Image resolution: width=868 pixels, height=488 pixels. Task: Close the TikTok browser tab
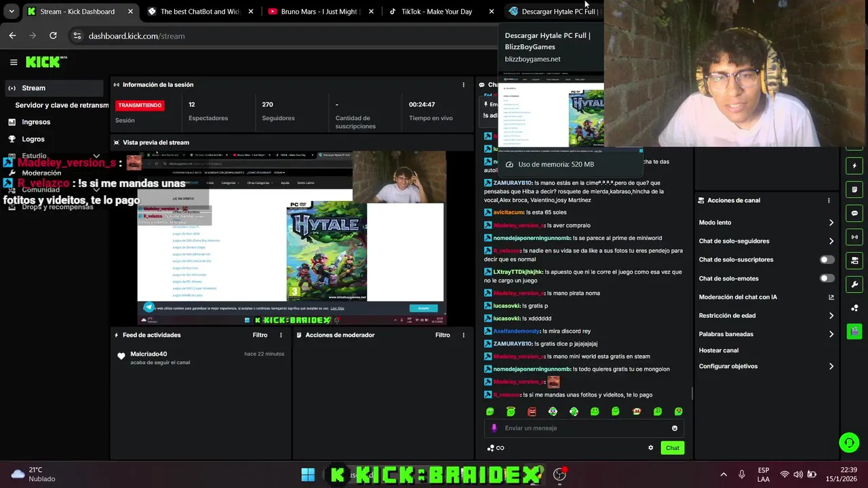[x=492, y=12]
